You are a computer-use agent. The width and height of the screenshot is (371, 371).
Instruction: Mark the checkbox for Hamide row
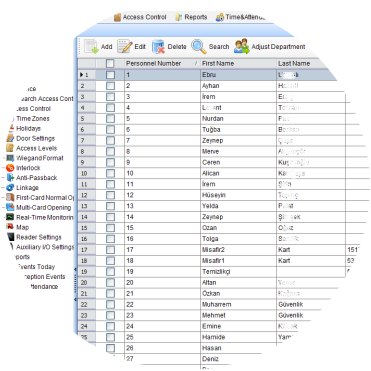tap(110, 337)
